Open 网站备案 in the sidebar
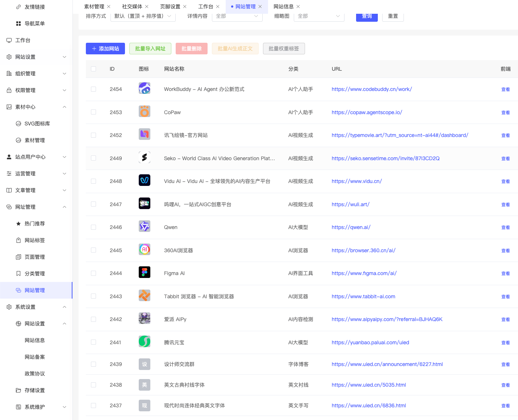This screenshot has height=420, width=518. 36,357
